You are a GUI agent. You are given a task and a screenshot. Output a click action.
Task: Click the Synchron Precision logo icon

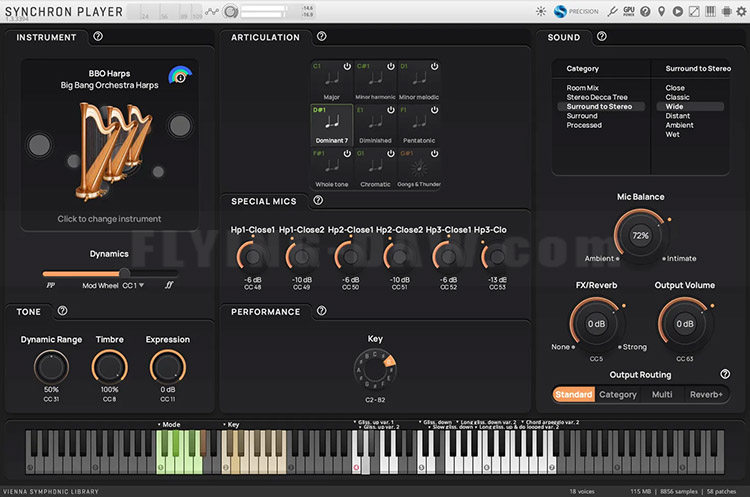point(560,11)
